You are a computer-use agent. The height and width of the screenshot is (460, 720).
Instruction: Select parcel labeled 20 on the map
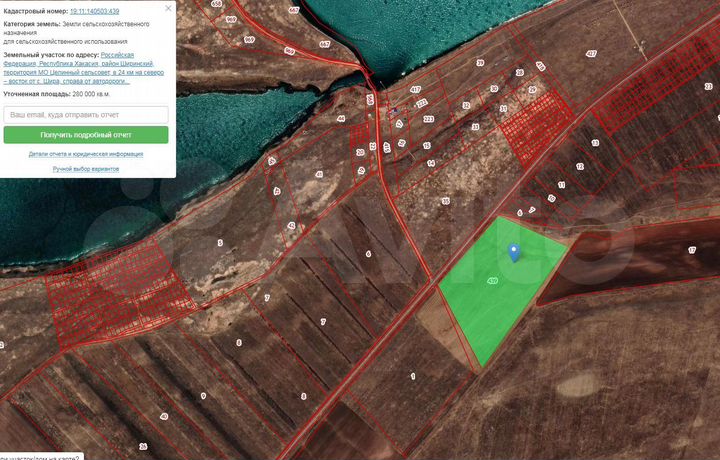[x=360, y=152]
